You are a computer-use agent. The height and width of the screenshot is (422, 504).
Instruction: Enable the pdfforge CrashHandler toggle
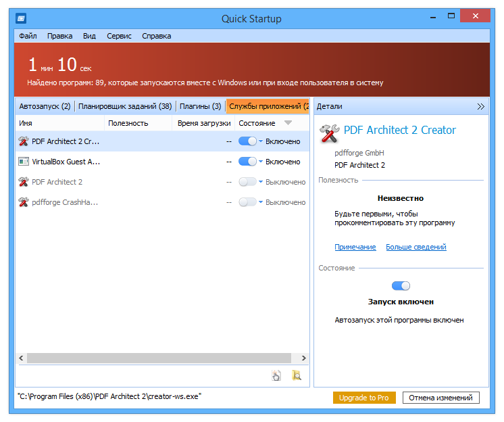(x=247, y=202)
